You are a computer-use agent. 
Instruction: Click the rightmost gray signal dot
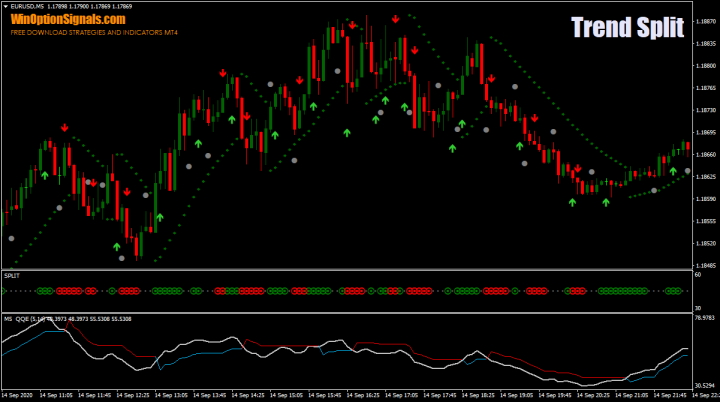687,170
